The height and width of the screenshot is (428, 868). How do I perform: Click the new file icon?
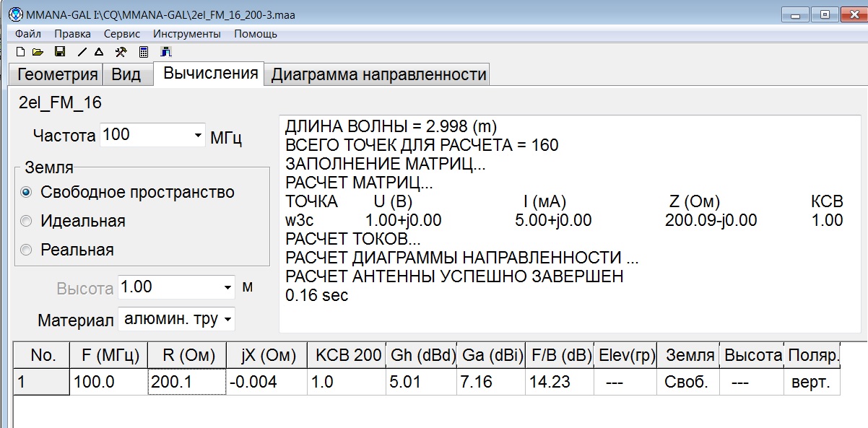click(20, 52)
